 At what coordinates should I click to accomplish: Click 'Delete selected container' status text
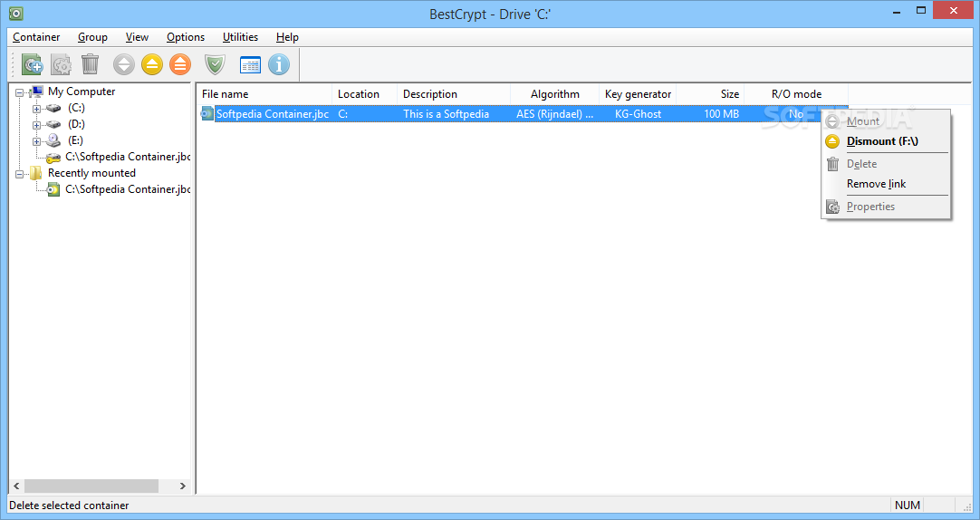coord(70,505)
